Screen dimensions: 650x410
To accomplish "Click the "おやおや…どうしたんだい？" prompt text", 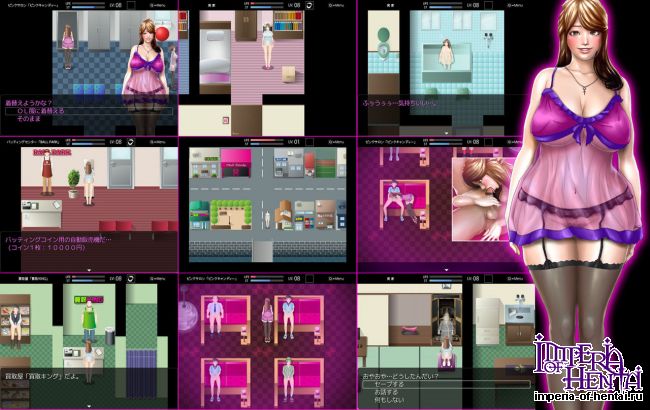I will tap(400, 376).
